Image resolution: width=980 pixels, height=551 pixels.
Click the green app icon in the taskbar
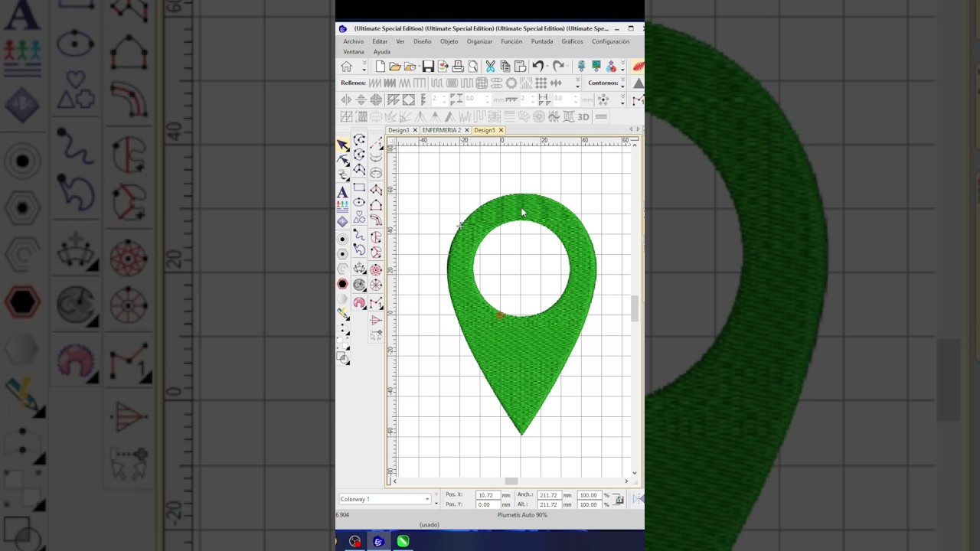402,541
